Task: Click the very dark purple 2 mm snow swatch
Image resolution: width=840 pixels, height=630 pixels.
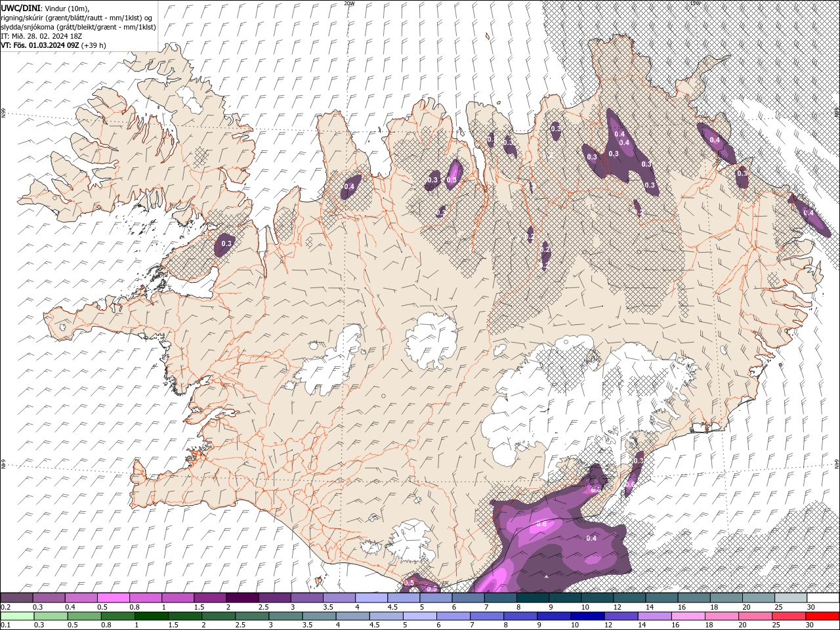Action: 242,598
